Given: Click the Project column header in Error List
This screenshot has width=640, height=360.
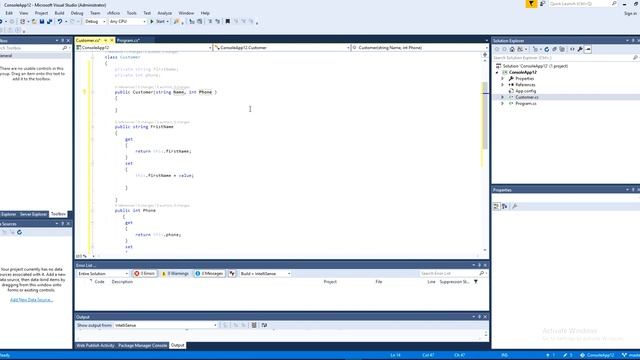Looking at the screenshot, I should [330, 282].
